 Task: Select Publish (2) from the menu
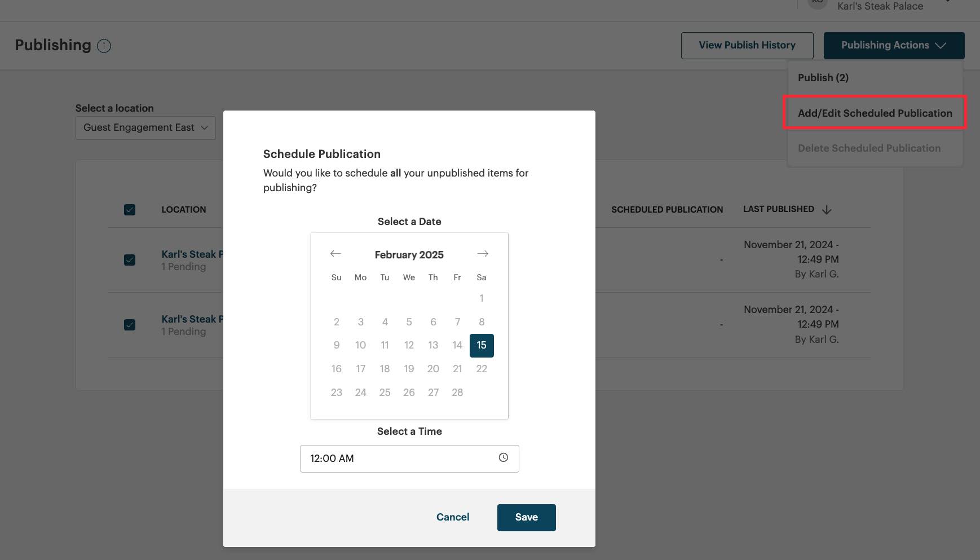(x=823, y=77)
